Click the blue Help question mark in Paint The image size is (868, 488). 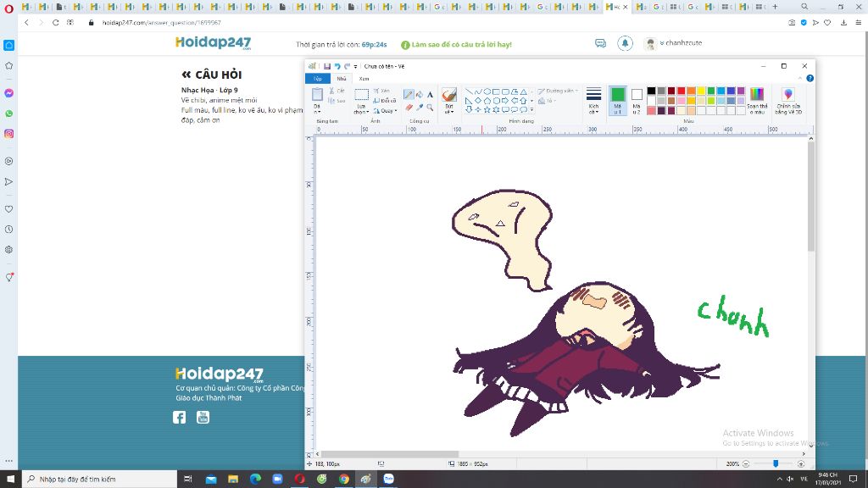tap(810, 79)
